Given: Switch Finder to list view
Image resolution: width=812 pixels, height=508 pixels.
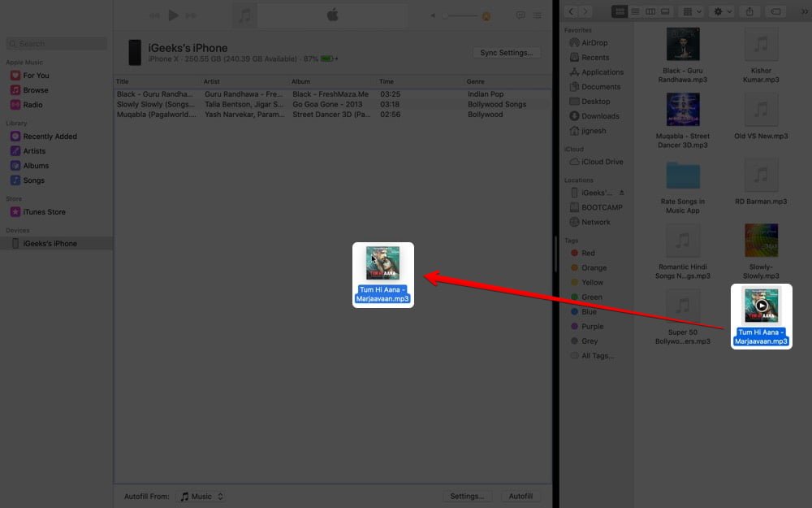Looking at the screenshot, I should pos(635,11).
